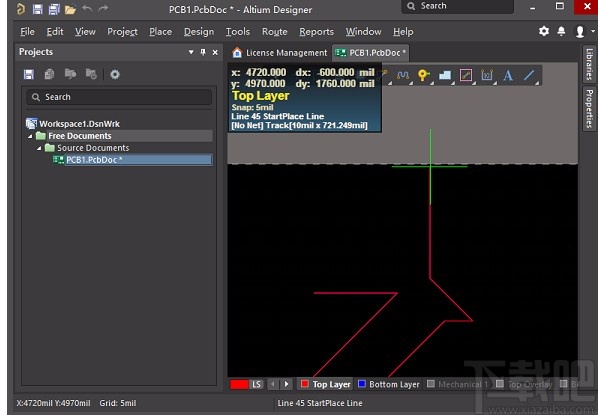
Task: Open the user account icon
Action: click(580, 31)
